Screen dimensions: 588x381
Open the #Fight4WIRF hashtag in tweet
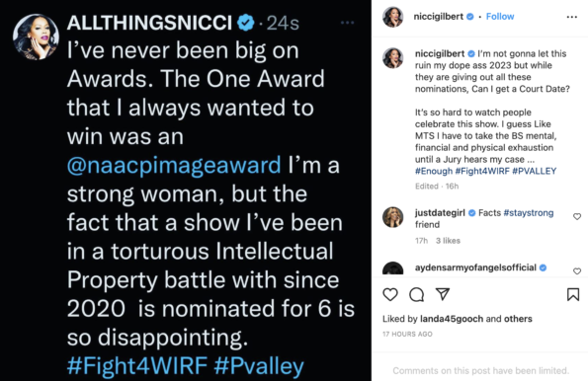pyautogui.click(x=137, y=366)
